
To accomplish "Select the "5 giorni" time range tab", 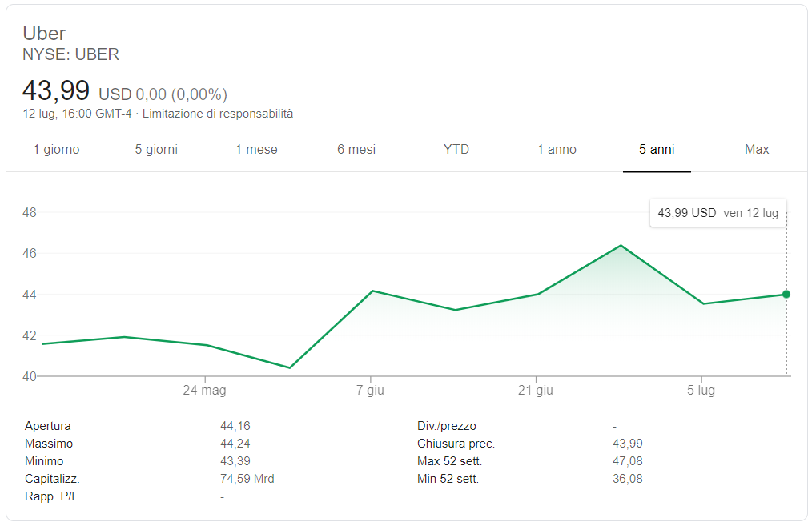I will (x=156, y=150).
